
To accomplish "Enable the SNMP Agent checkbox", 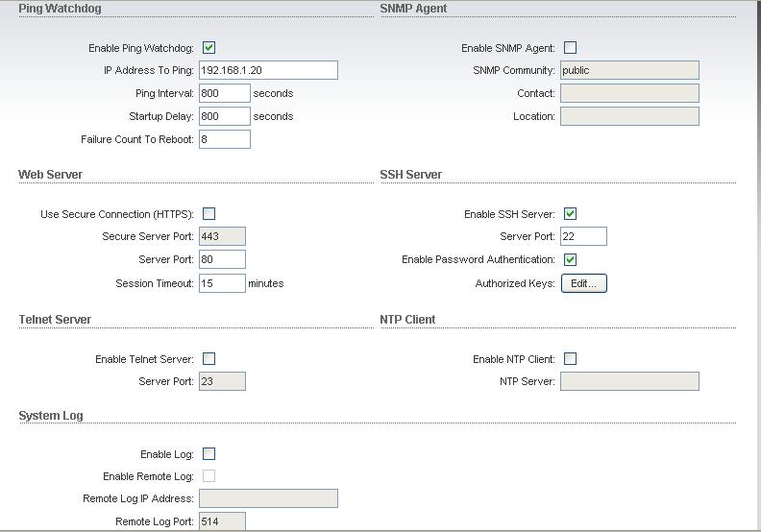I will pos(571,48).
